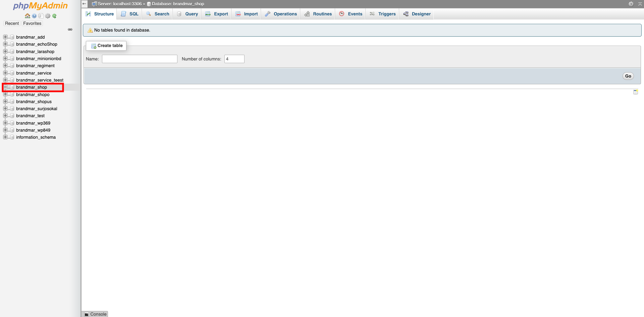Screen dimensions: 644x317
Task: Open the blue question-mark documentation icon
Action: [34, 16]
